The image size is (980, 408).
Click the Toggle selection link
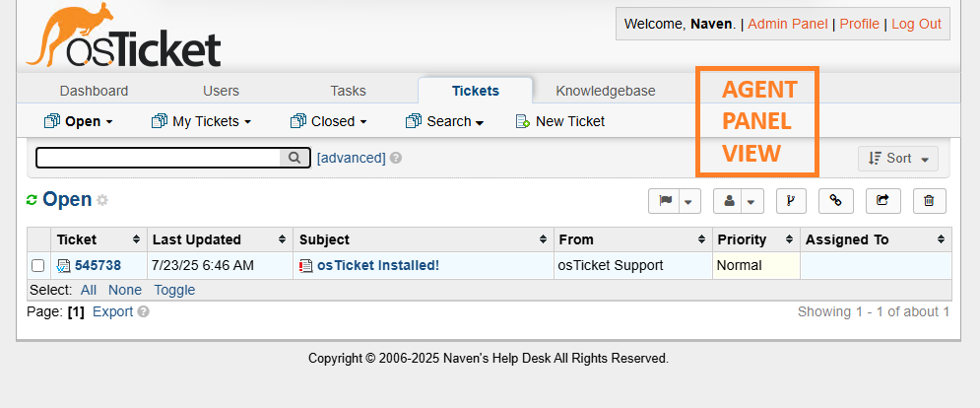[x=174, y=290]
